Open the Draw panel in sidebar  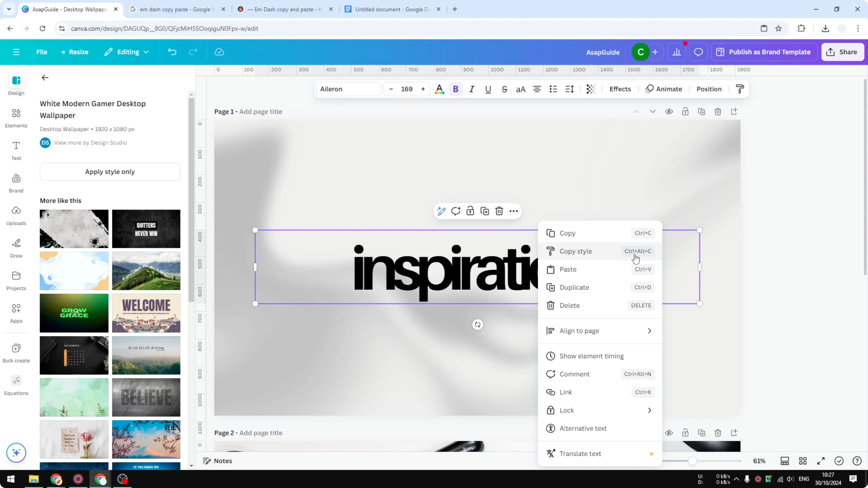click(16, 248)
